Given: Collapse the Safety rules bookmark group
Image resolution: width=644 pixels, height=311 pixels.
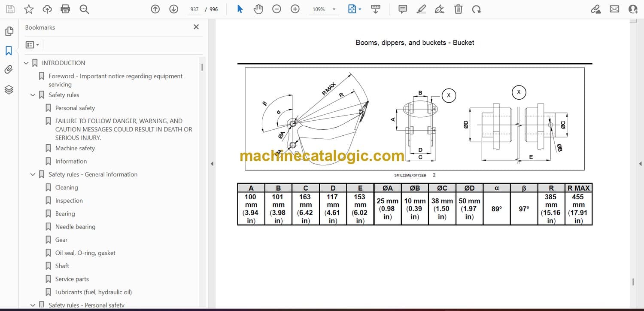Looking at the screenshot, I should [x=33, y=95].
